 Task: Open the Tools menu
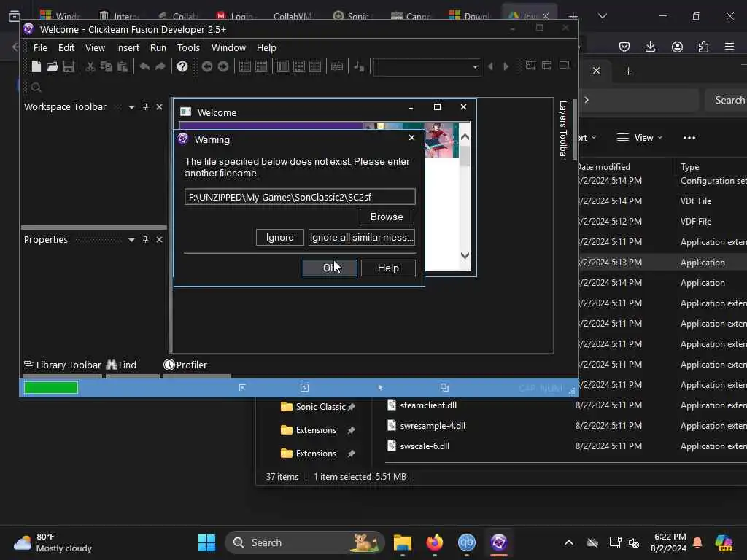pos(188,47)
